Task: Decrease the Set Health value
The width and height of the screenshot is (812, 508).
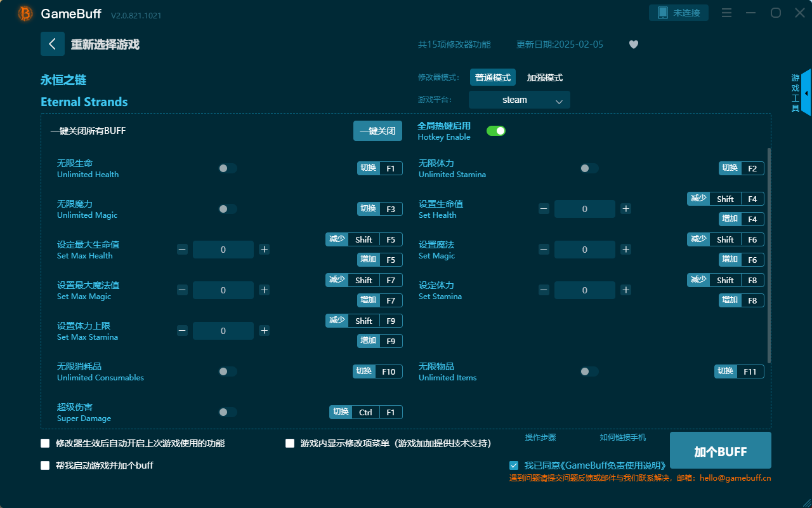Action: tap(544, 209)
